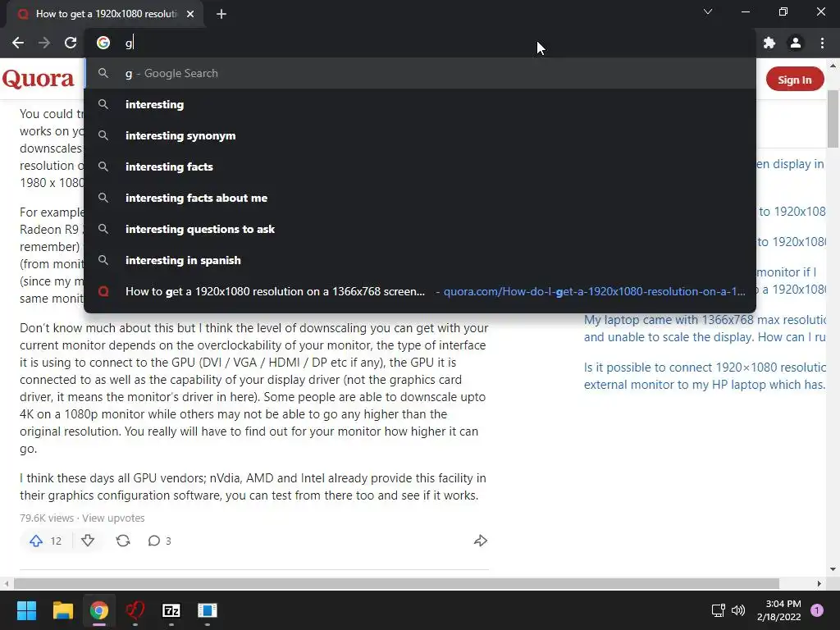840x630 pixels.
Task: Click the Quora logo
Action: point(39,79)
